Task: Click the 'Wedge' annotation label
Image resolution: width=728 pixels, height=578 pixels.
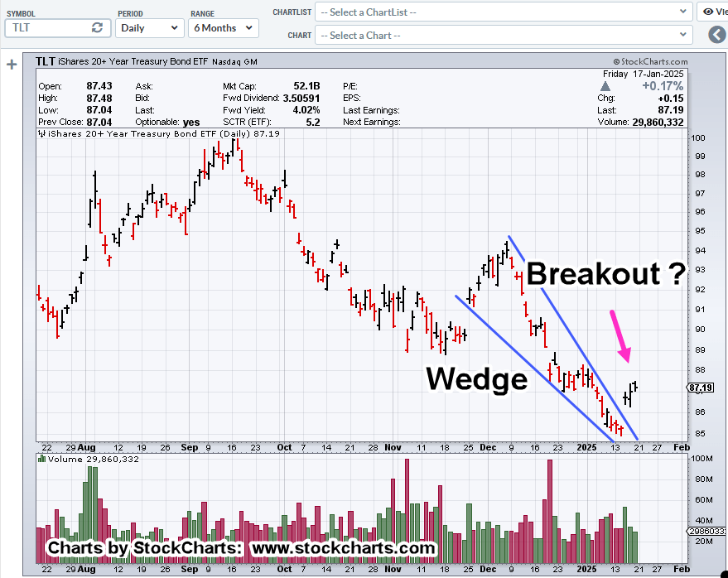Action: [x=476, y=378]
